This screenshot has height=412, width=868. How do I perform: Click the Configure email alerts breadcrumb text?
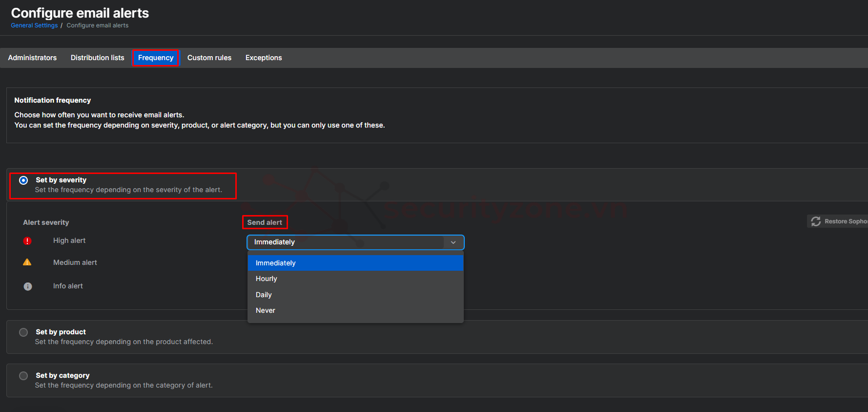tap(98, 25)
